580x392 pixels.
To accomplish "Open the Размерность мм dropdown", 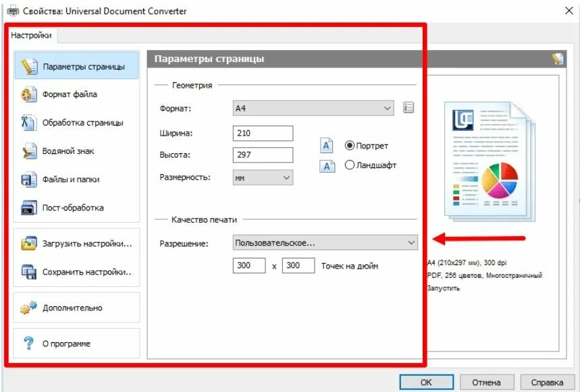I will (x=263, y=177).
